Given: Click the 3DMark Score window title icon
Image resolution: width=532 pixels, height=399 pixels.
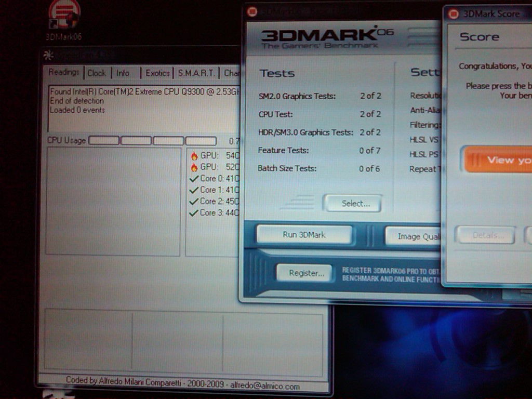Looking at the screenshot, I should (453, 14).
